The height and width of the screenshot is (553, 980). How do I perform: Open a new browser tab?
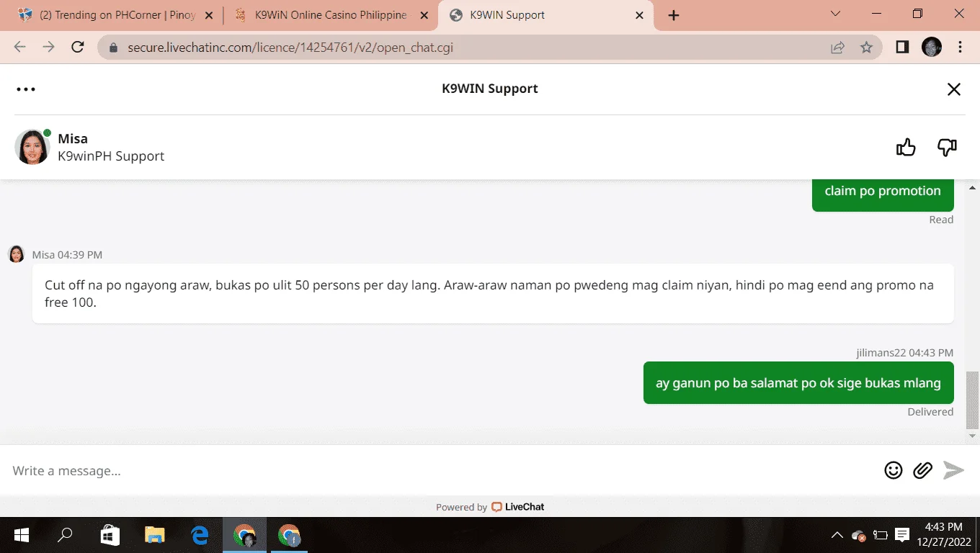click(x=674, y=15)
